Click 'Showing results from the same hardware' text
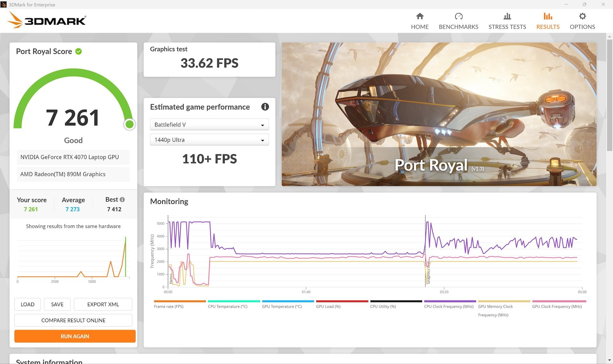613x364 pixels. (73, 226)
